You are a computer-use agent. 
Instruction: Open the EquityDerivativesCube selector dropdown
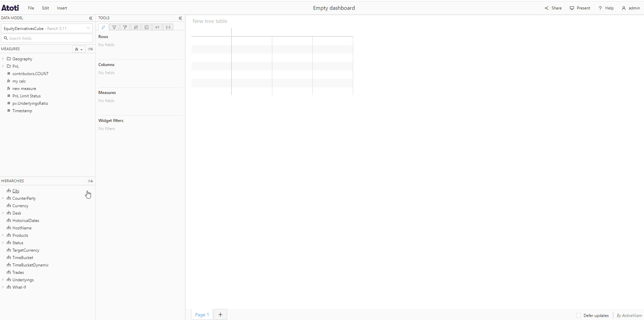click(x=47, y=28)
